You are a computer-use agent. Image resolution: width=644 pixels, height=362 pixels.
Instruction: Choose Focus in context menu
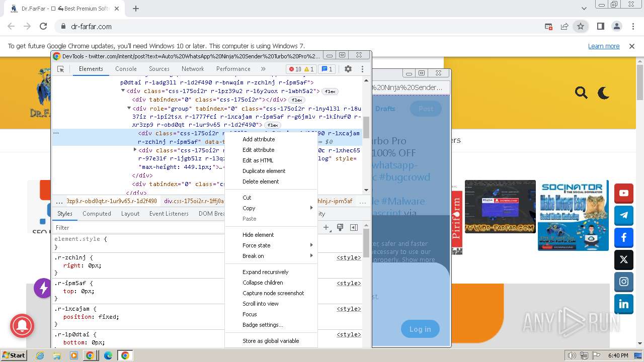point(271,314)
